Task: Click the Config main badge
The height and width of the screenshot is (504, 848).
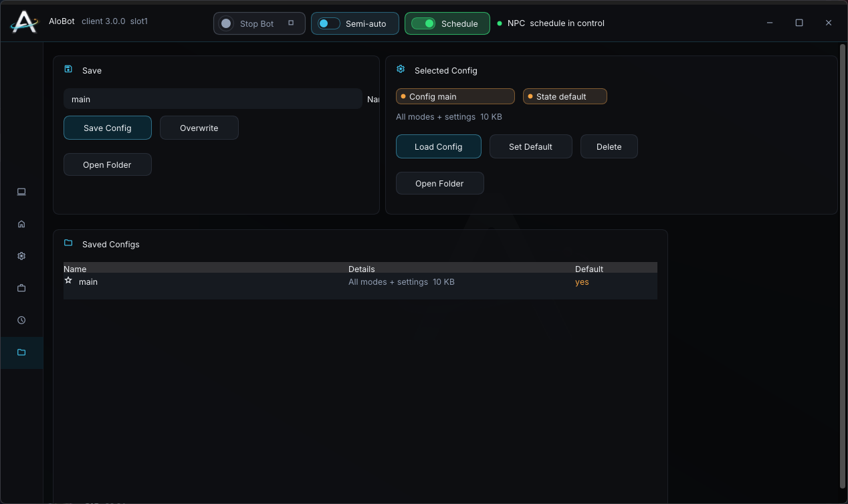Action: (x=455, y=96)
